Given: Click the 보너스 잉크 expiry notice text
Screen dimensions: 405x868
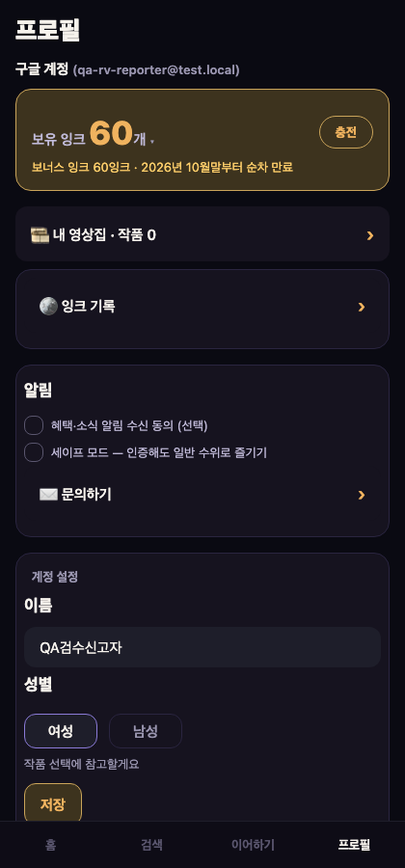Looking at the screenshot, I should tap(163, 167).
